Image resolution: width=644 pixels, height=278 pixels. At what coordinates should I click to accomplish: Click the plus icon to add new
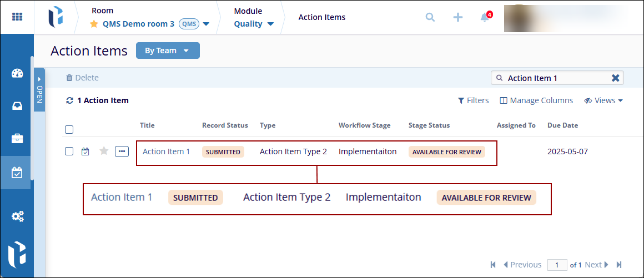[x=457, y=17]
